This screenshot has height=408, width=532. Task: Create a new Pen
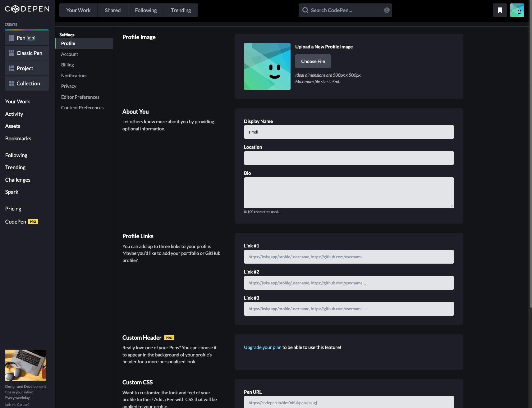click(27, 38)
